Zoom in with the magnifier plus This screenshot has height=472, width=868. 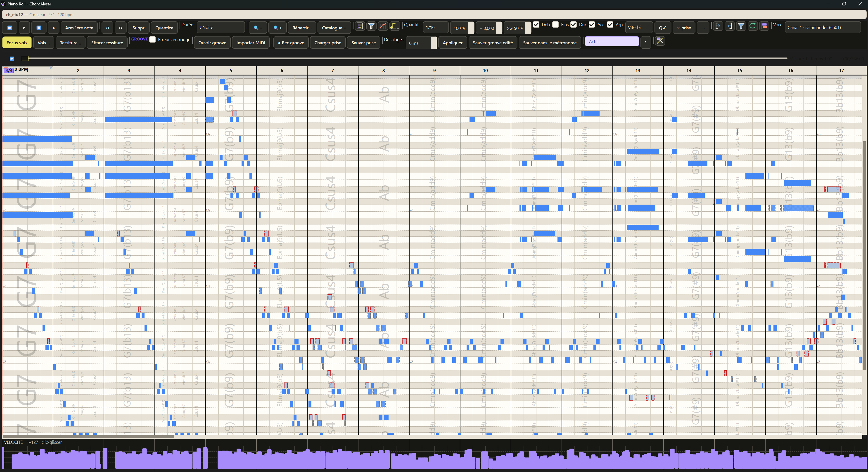(x=278, y=28)
